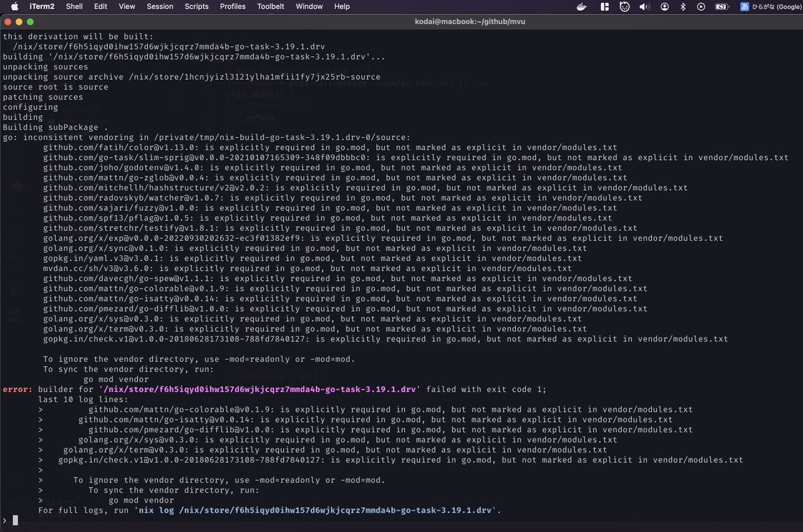Click the shell prompt cursor at the bottom
This screenshot has height=532, width=803.
(x=15, y=520)
